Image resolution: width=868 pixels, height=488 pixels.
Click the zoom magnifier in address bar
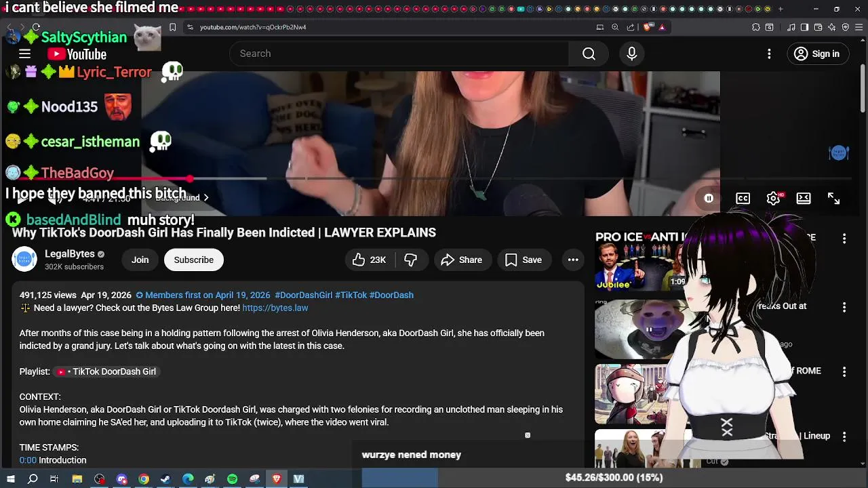click(615, 27)
